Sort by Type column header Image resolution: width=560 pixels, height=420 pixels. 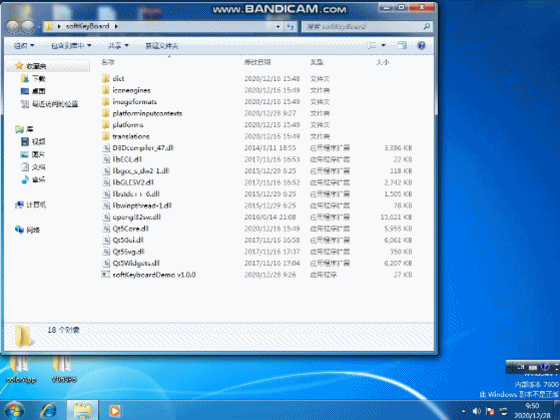[316, 62]
